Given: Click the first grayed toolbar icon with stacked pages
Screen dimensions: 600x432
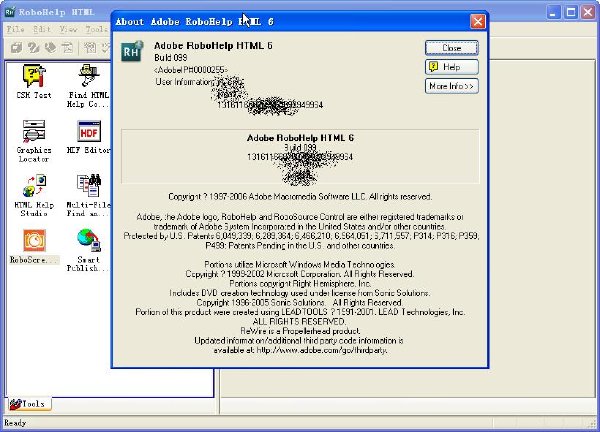Looking at the screenshot, I should 16,48.
